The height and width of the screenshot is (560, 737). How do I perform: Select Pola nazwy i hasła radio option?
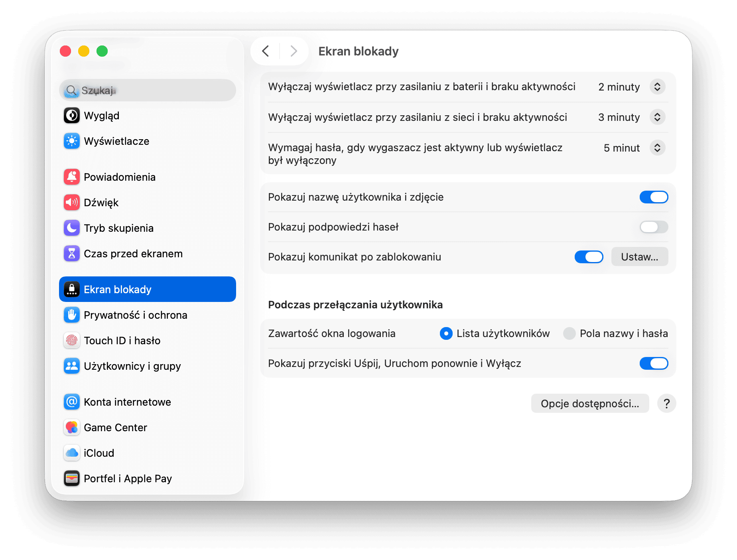click(x=569, y=333)
